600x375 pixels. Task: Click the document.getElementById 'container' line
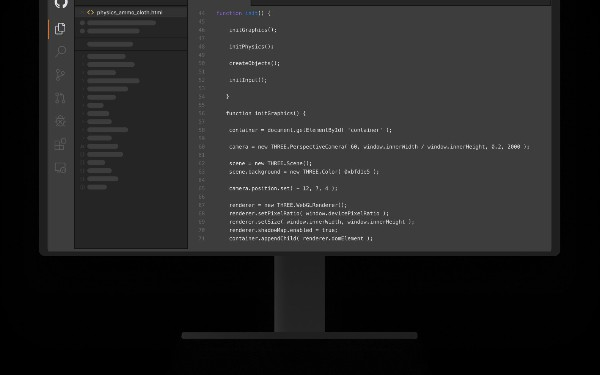(x=310, y=130)
